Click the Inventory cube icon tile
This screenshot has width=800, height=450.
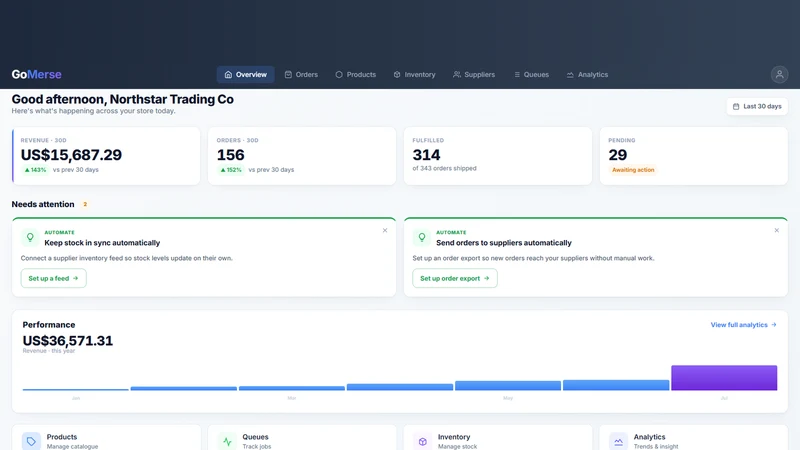[x=422, y=441]
